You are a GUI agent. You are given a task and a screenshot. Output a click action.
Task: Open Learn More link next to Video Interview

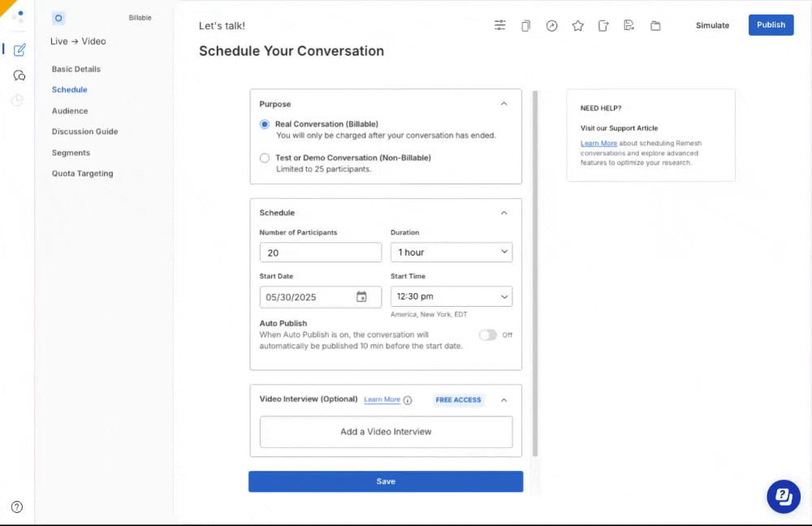(382, 399)
